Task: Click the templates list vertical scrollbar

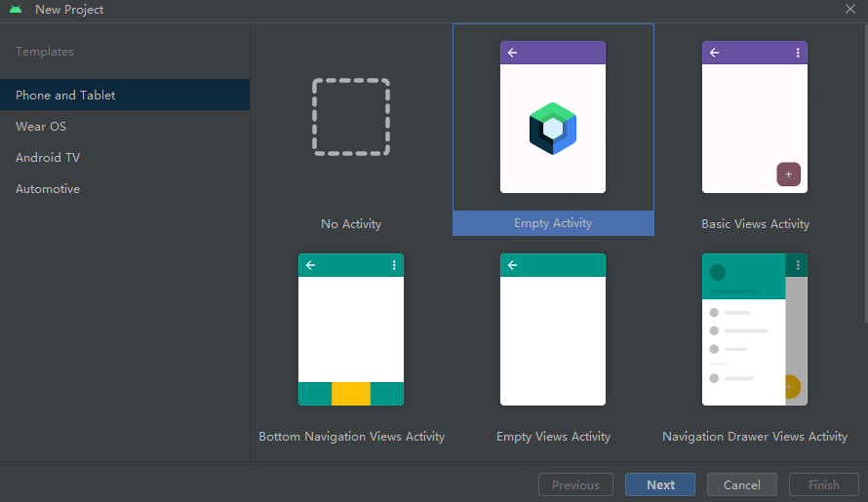Action: tap(865, 173)
